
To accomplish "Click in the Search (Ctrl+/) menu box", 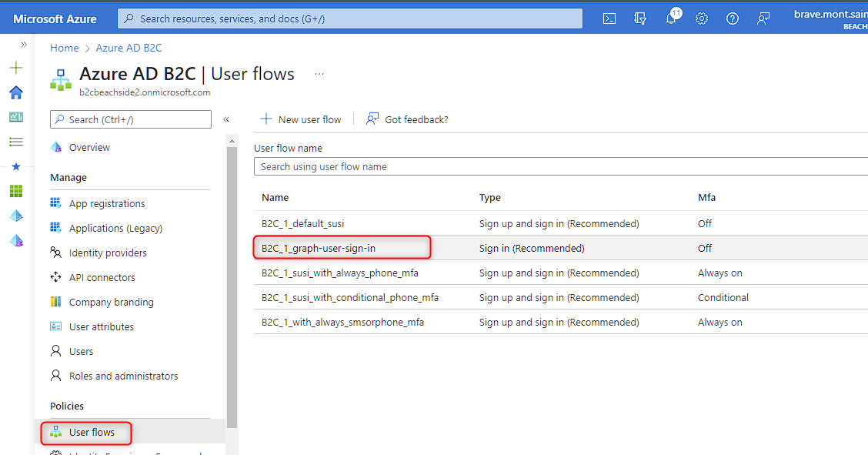I will [x=131, y=119].
